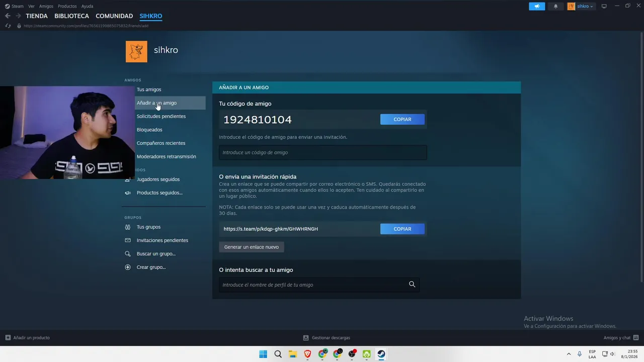Viewport: 644px width, 362px height.
Task: Switch to Big Picture mode monitor icon
Action: pyautogui.click(x=604, y=6)
